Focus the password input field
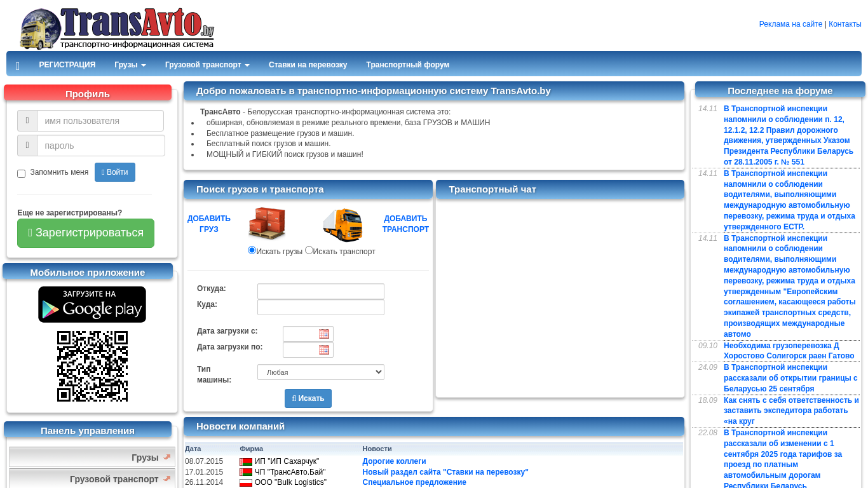 click(x=101, y=146)
